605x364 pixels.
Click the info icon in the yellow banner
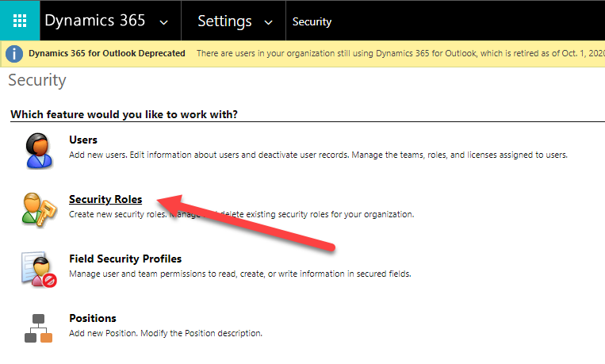point(14,54)
